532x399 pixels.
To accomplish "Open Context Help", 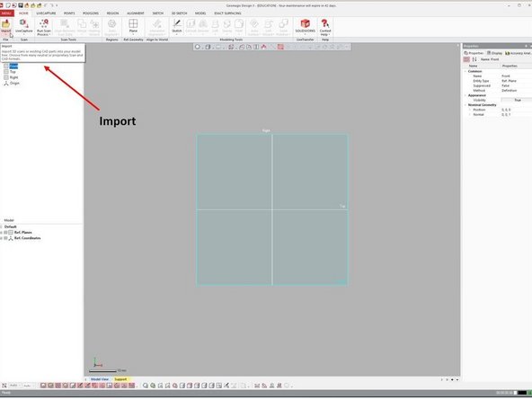I will 325,27.
